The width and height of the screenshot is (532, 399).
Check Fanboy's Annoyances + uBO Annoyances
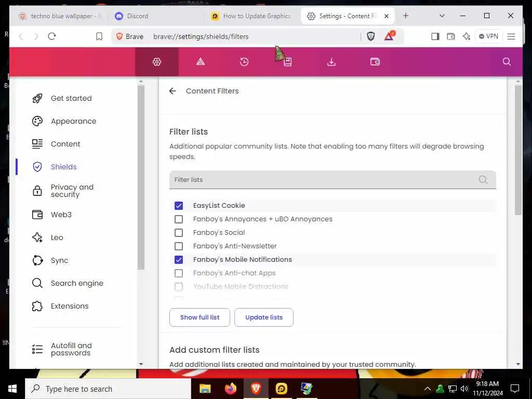click(x=179, y=219)
